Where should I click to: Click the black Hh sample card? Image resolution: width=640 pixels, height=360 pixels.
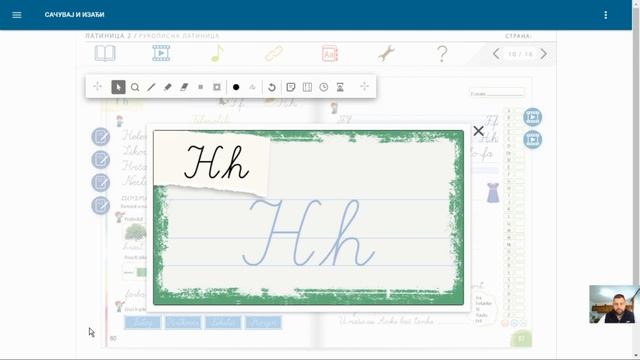point(211,162)
